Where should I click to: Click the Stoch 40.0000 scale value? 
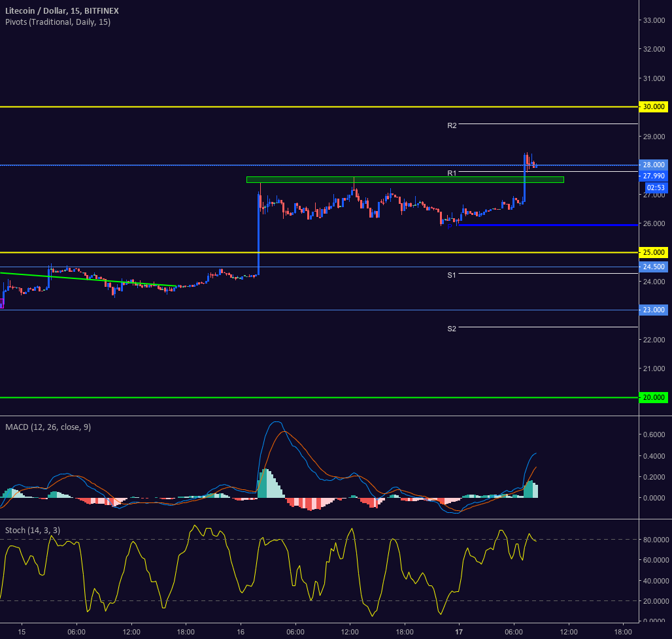[x=656, y=581]
